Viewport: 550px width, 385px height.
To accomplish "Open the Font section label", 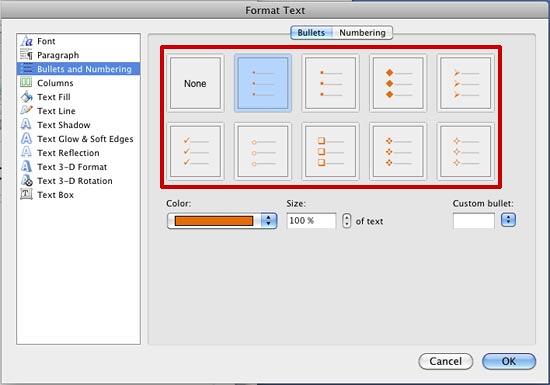I will click(46, 41).
